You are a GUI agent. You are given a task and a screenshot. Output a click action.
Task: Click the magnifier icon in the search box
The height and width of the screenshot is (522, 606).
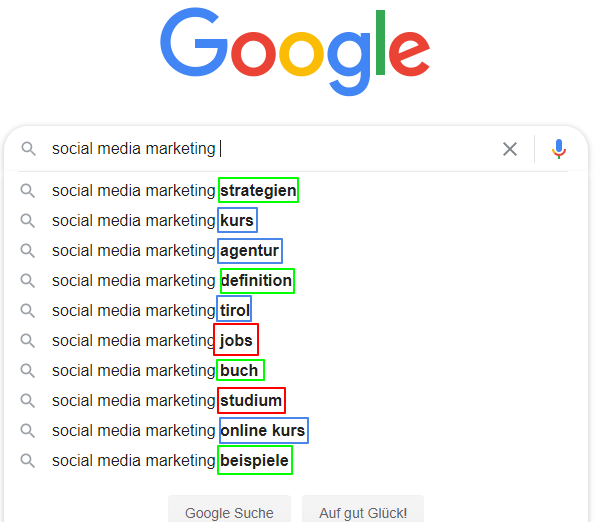[x=28, y=149]
